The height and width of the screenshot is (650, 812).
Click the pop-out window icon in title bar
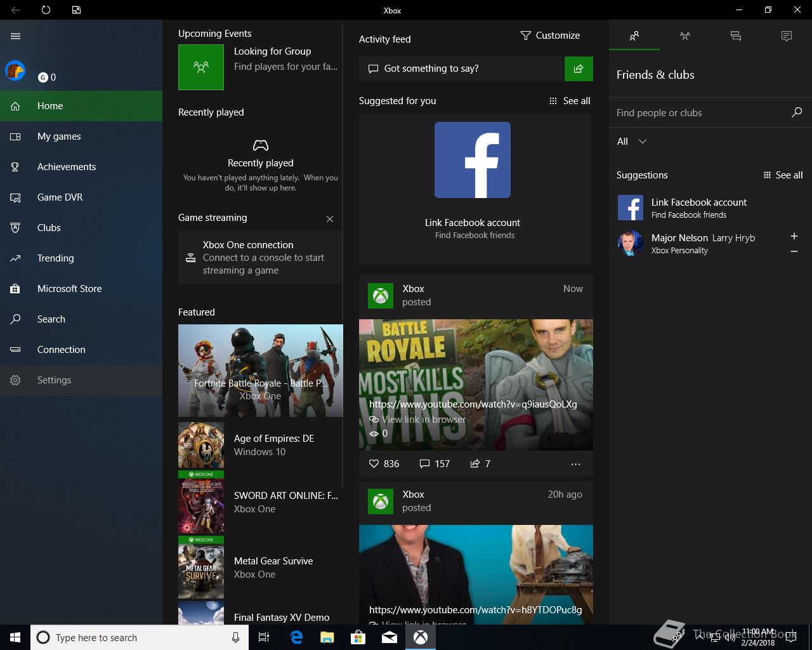[x=76, y=10]
